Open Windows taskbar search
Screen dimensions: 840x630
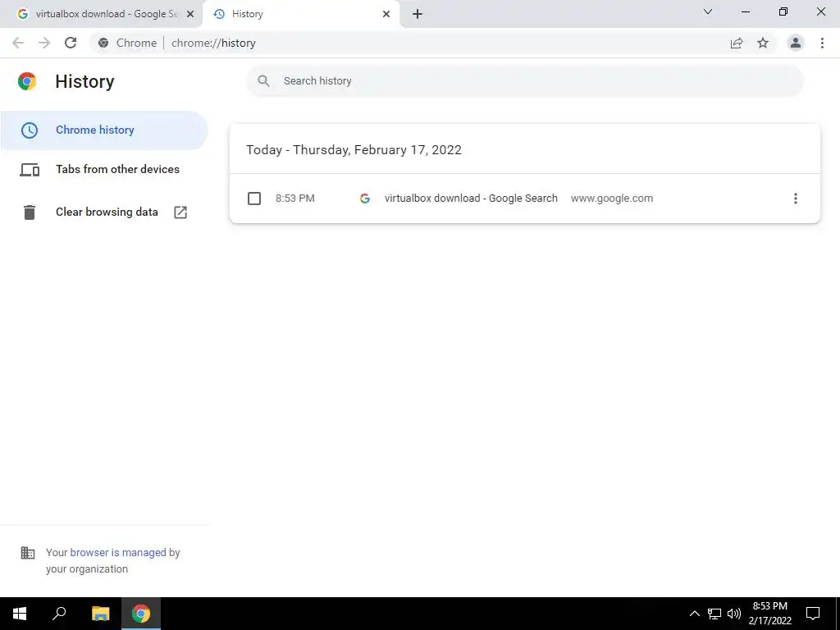pos(59,614)
